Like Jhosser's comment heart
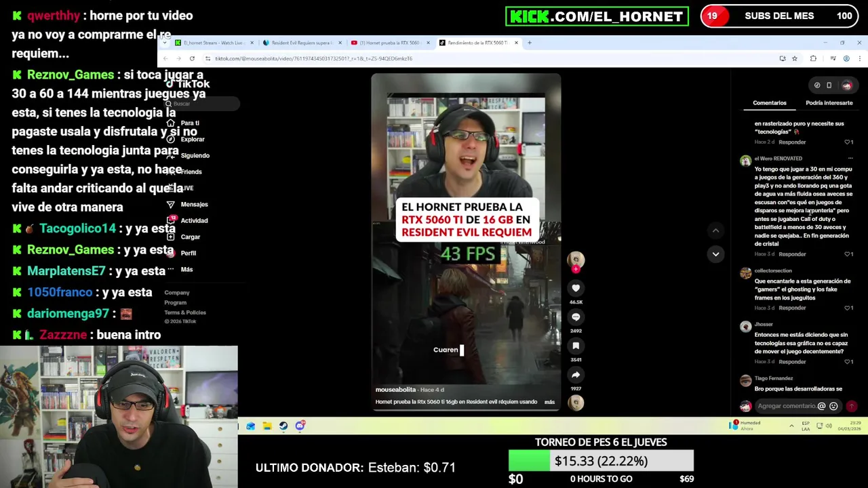 [x=848, y=362]
